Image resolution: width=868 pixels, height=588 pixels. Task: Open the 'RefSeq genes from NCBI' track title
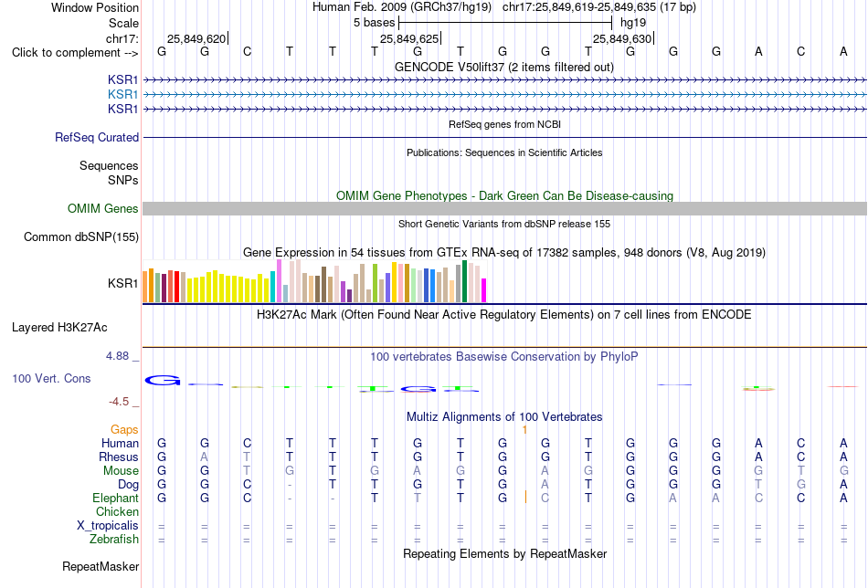504,124
